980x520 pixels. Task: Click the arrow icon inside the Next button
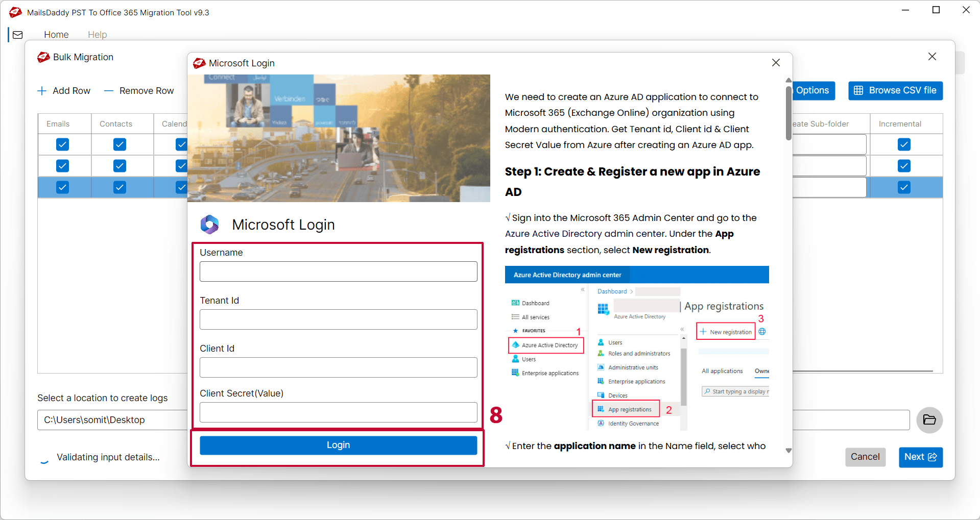point(933,457)
